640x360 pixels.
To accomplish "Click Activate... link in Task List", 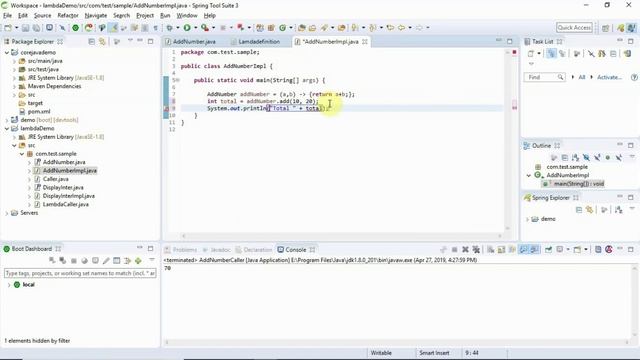I will pyautogui.click(x=609, y=77).
